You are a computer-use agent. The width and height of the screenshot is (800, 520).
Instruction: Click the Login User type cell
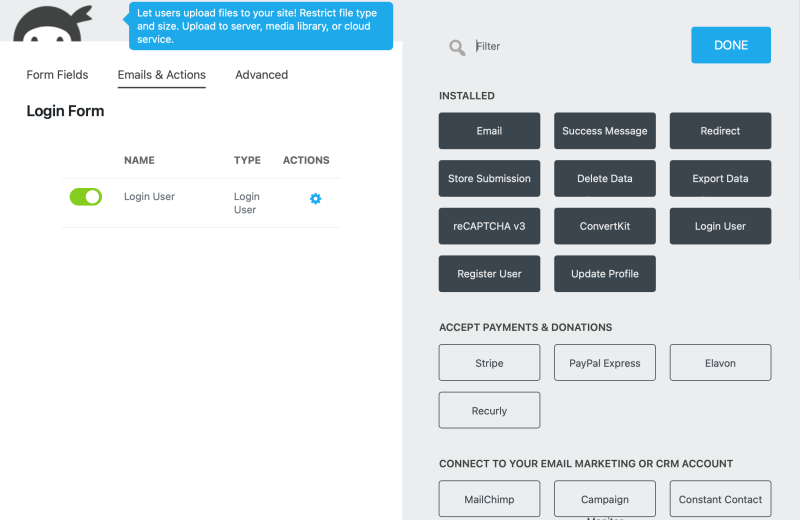[x=246, y=203]
